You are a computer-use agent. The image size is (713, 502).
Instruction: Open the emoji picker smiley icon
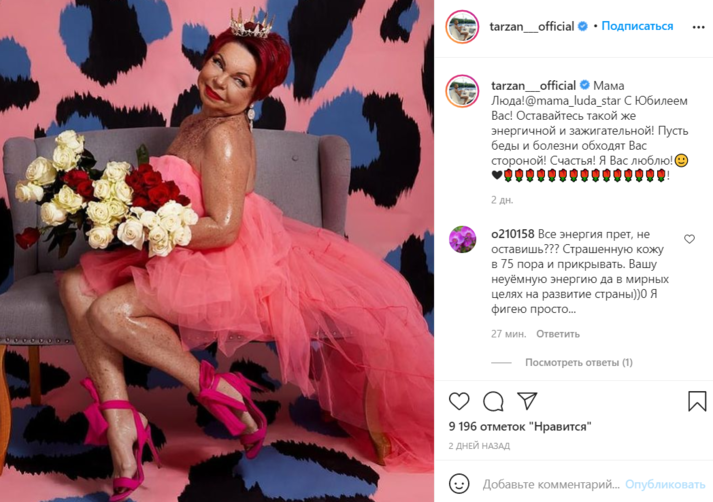pyautogui.click(x=459, y=483)
